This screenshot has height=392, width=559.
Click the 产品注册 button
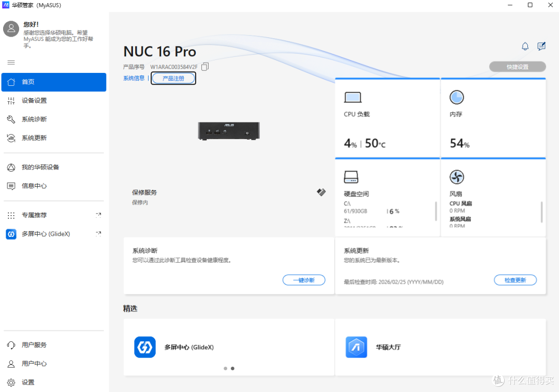[x=173, y=78]
